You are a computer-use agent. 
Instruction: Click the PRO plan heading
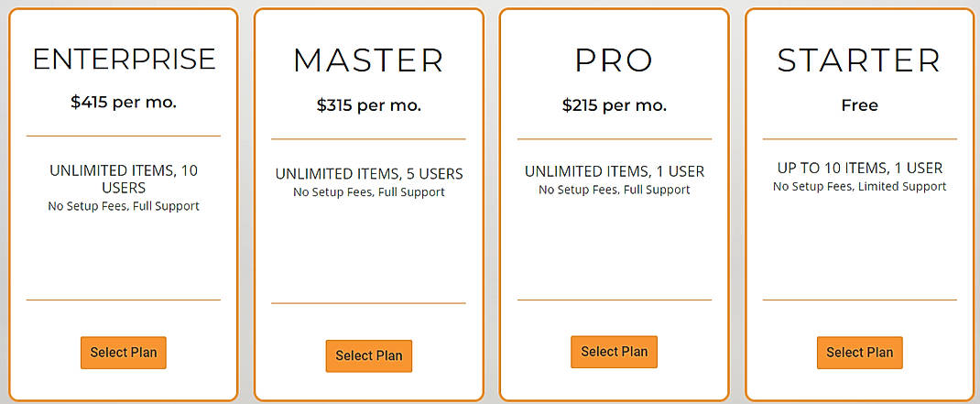pyautogui.click(x=615, y=60)
